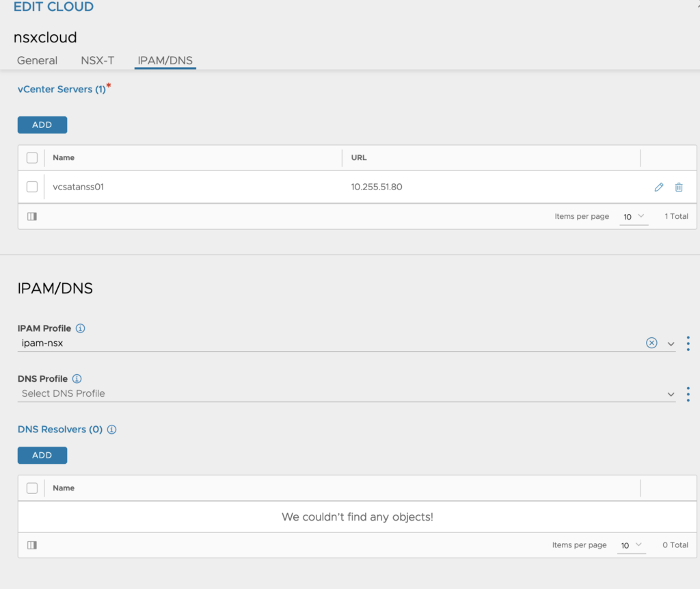Select the vcsatanss01 row checkbox
700x589 pixels.
click(31, 187)
